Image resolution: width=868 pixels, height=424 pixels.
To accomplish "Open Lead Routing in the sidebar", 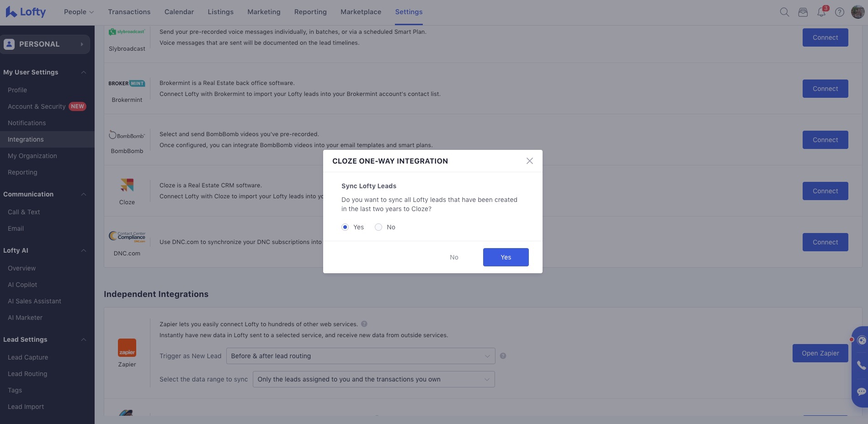I will (x=27, y=374).
